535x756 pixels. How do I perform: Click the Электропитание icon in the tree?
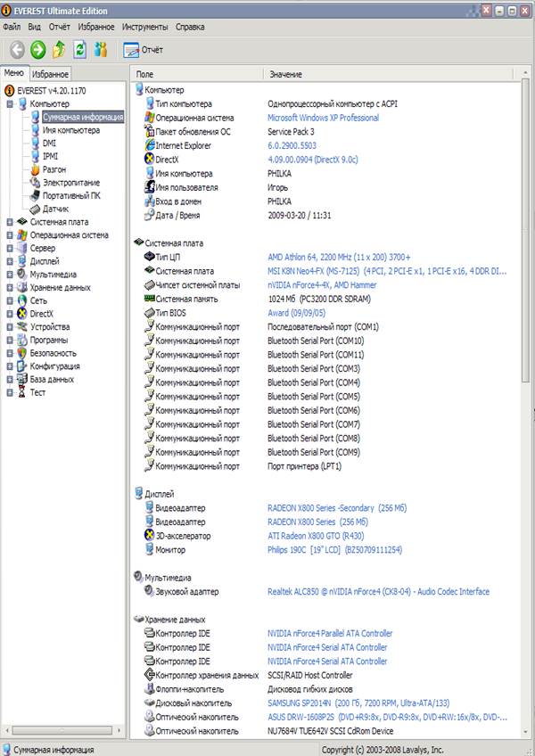(x=35, y=182)
